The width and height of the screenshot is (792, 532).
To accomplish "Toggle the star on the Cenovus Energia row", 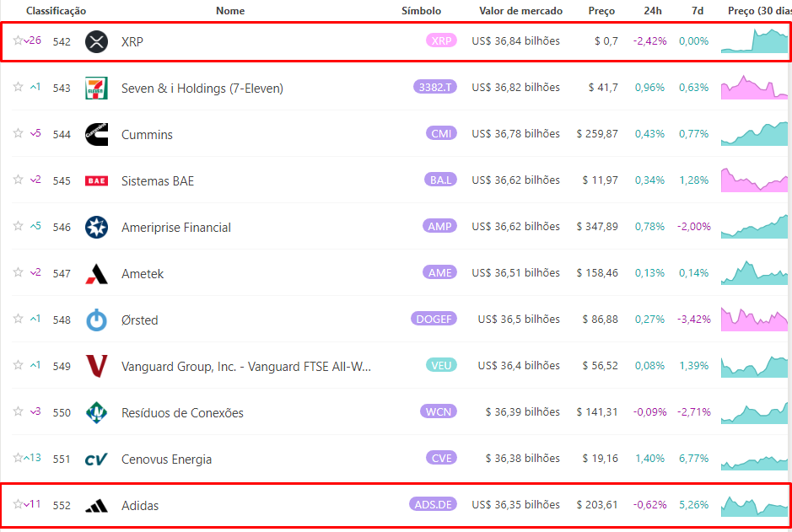I will coord(18,459).
